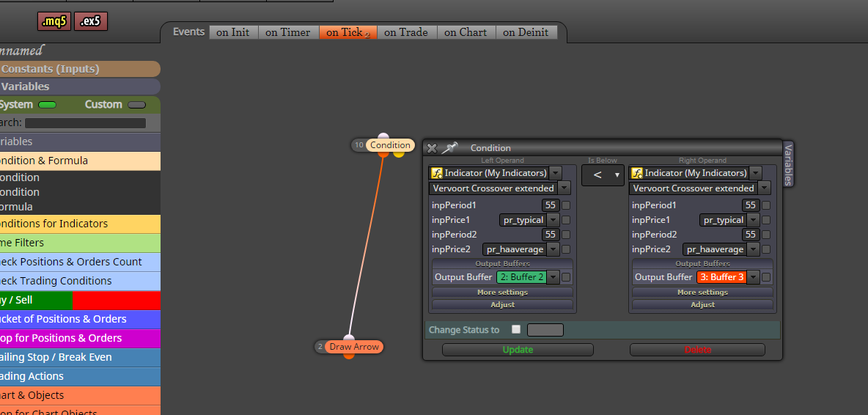Open right operand inpPrice2 pr_haaverage dropdown
This screenshot has height=415, width=868.
(753, 249)
